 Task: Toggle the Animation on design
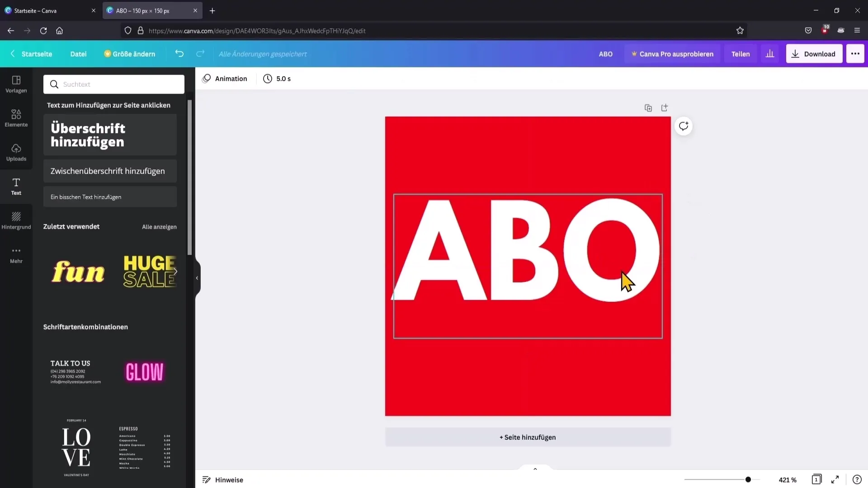pos(226,78)
